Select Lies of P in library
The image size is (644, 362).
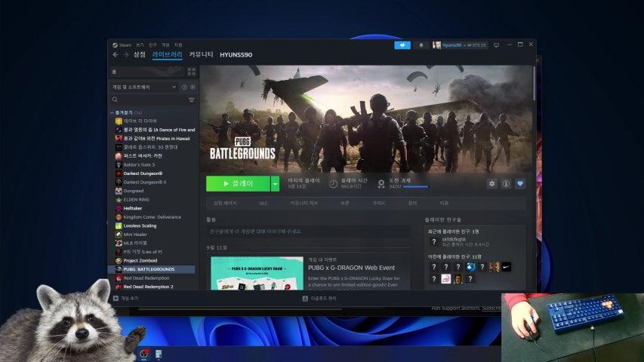click(143, 252)
